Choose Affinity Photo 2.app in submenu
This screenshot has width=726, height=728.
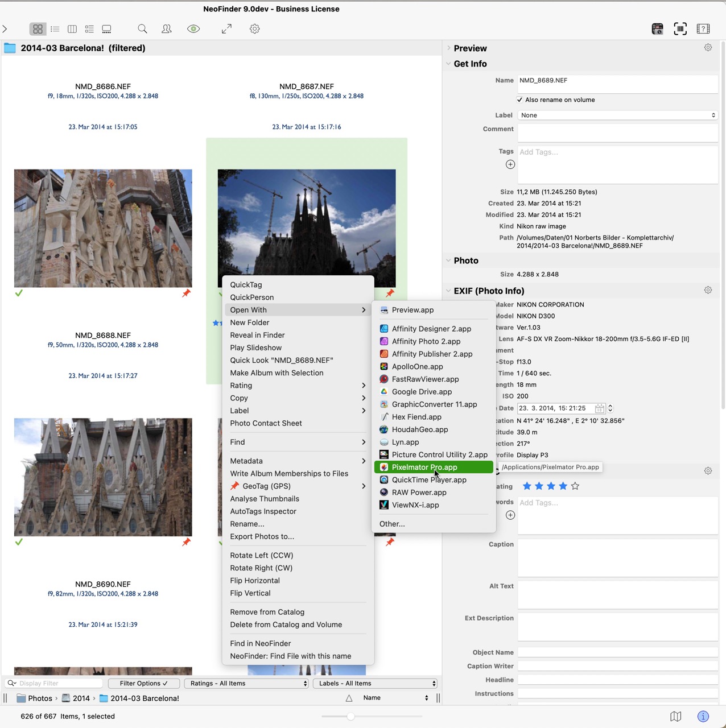click(434, 342)
